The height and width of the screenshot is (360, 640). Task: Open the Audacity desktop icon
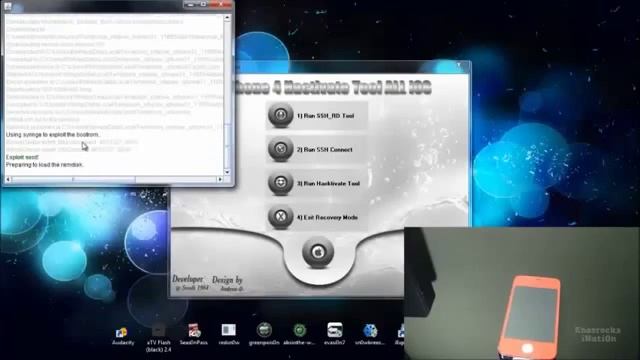(x=122, y=336)
